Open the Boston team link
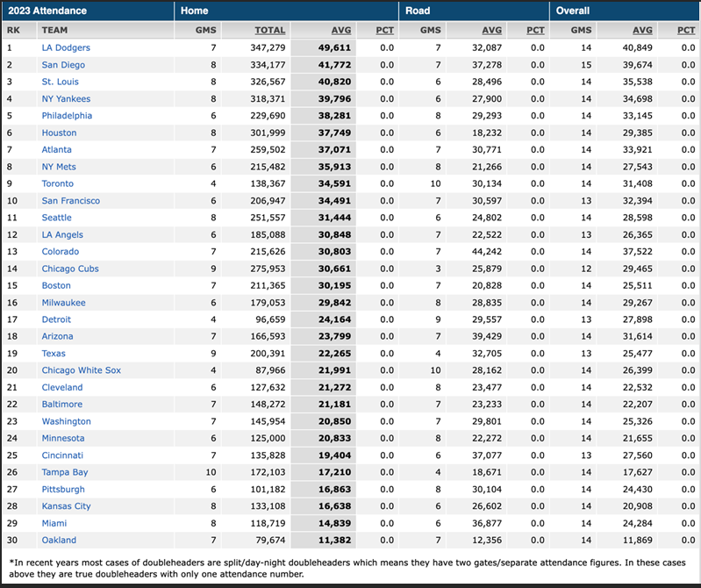The width and height of the screenshot is (701, 588). click(56, 286)
